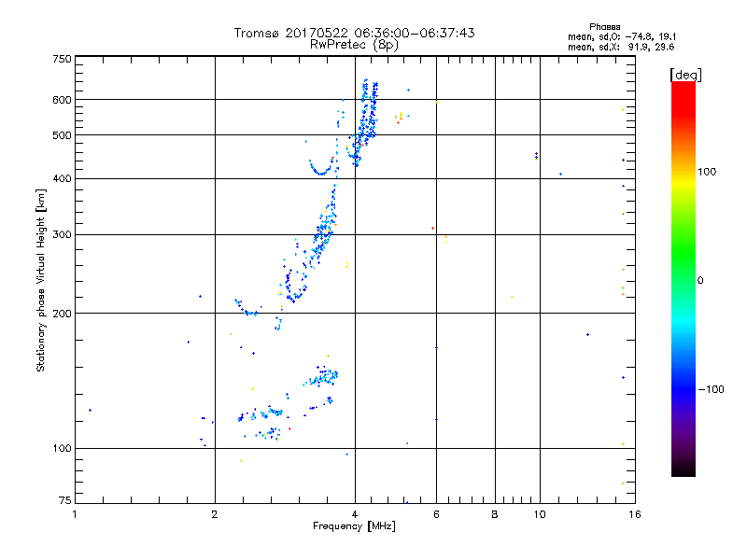
Task: Click the '[deg]' colorbar unit label
Action: click(x=685, y=76)
